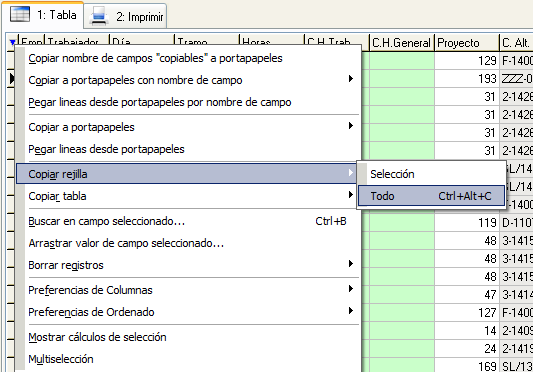Click the 3-1414 cell in C. Alt. column
The image size is (533, 372).
pos(516,294)
